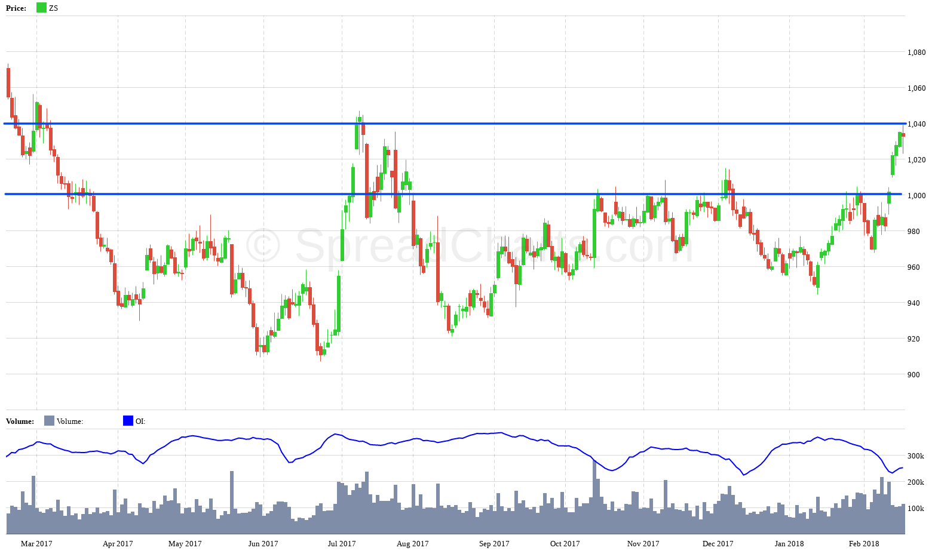Click the 'Sep 2017' date label

point(494,544)
